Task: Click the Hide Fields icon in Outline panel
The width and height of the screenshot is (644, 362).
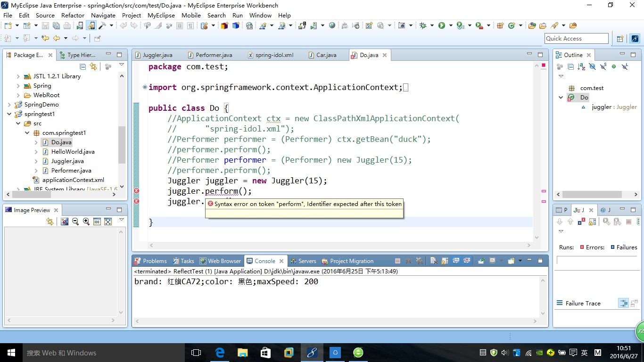Action: coord(593,66)
